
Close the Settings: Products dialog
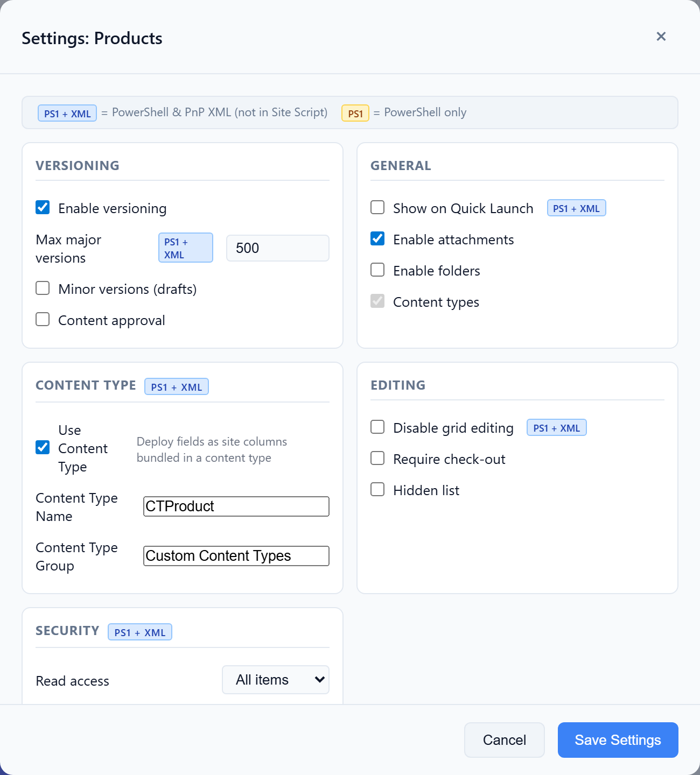[661, 37]
